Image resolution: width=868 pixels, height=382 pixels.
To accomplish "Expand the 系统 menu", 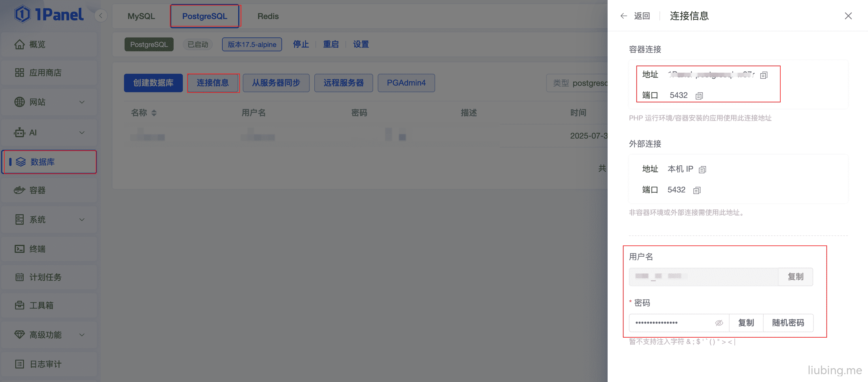I will coord(49,220).
